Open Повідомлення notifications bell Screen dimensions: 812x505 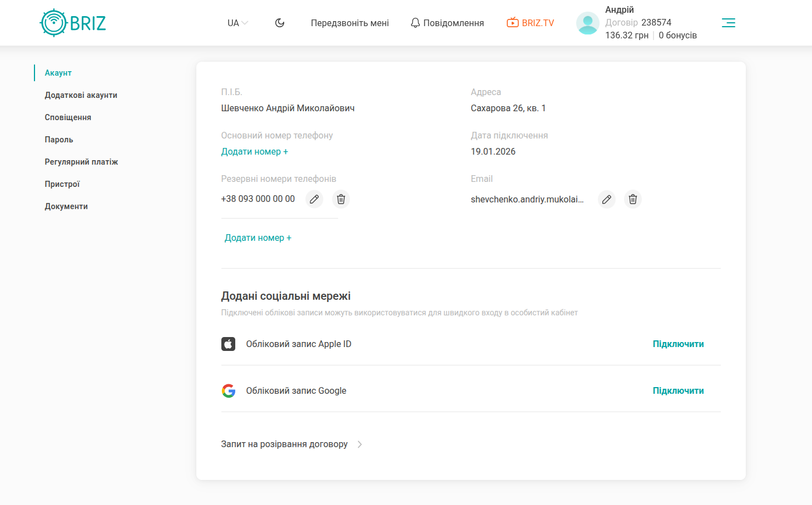(447, 23)
